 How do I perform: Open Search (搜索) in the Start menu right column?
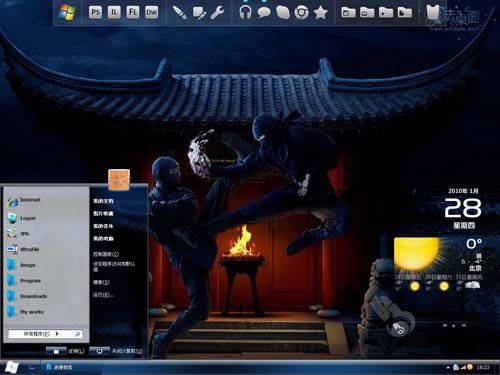(x=101, y=282)
